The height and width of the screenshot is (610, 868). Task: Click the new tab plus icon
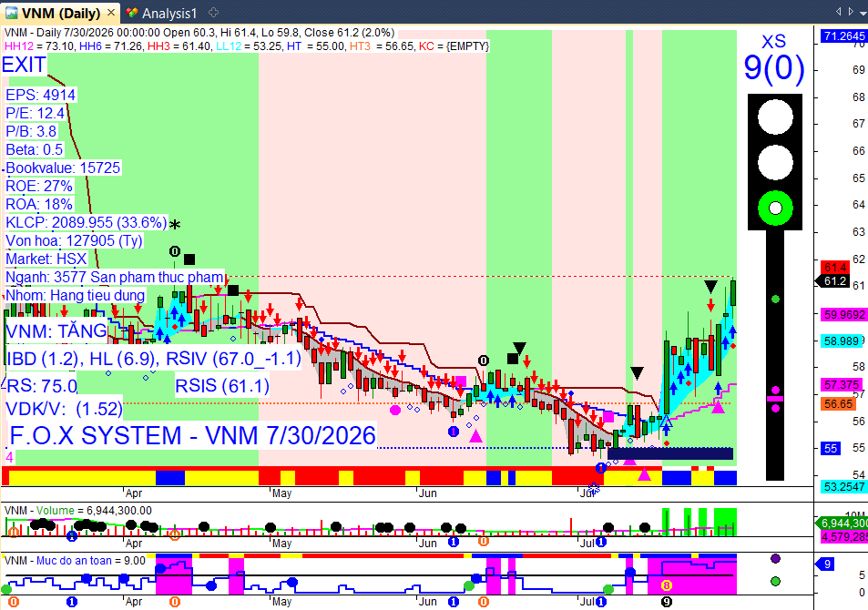point(213,12)
